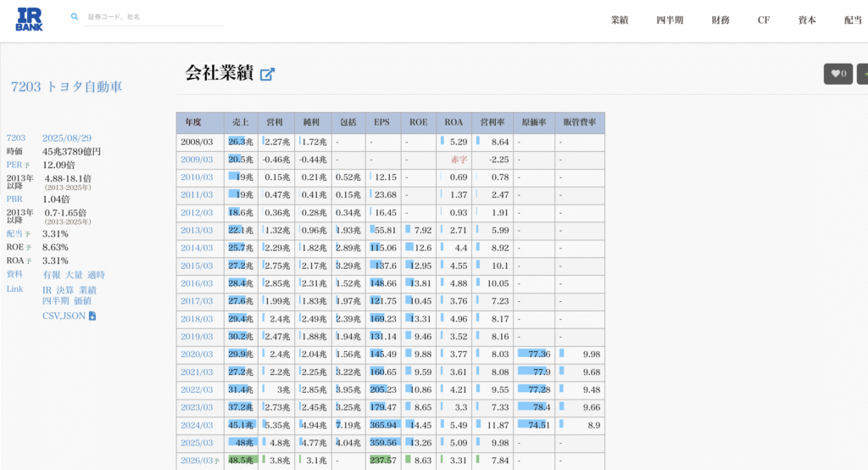Viewport: 868px width, 470px height.
Task: Open the IR link in sidebar
Action: click(47, 290)
